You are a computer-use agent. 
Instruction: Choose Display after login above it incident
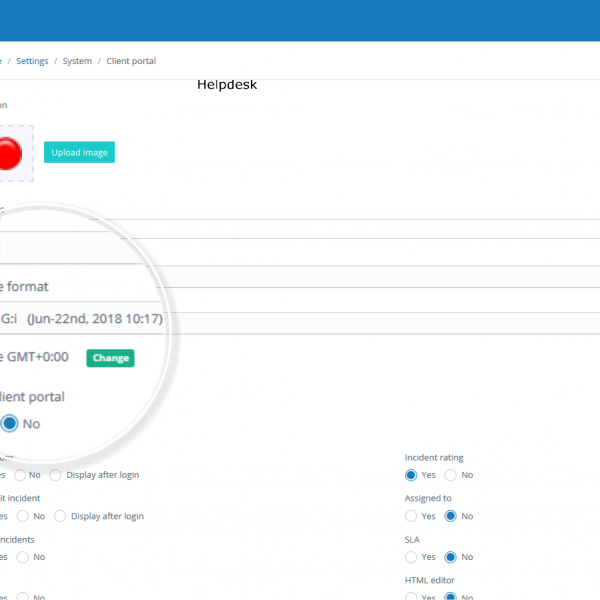[55, 475]
